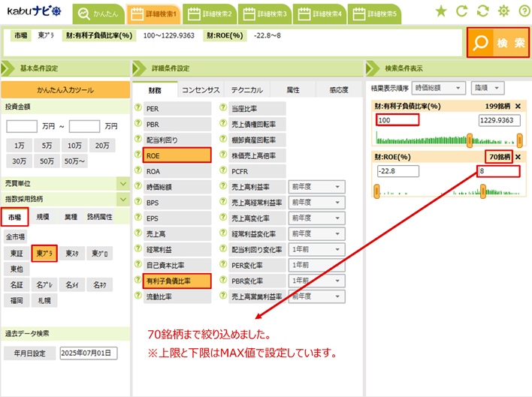Toggle the 東証 market filter
The width and height of the screenshot is (532, 397).
point(17,253)
